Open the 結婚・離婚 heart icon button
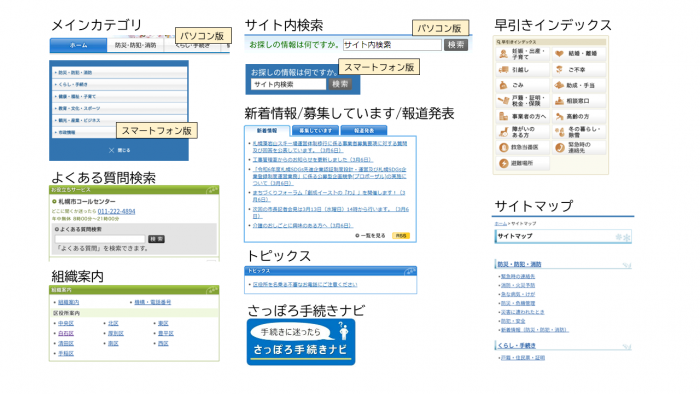The width and height of the screenshot is (700, 394). pyautogui.click(x=579, y=54)
